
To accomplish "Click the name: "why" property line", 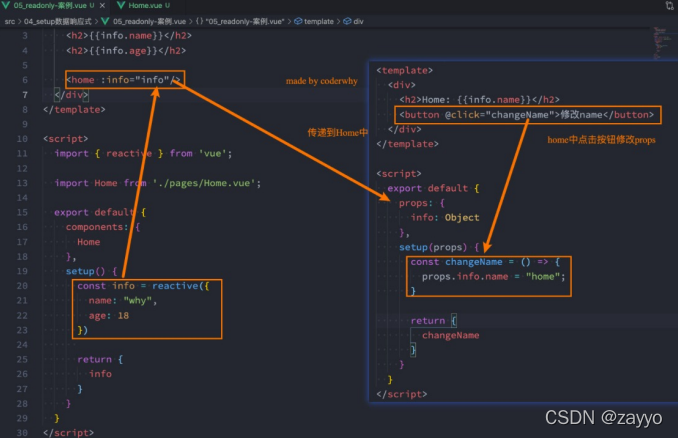I will [123, 301].
